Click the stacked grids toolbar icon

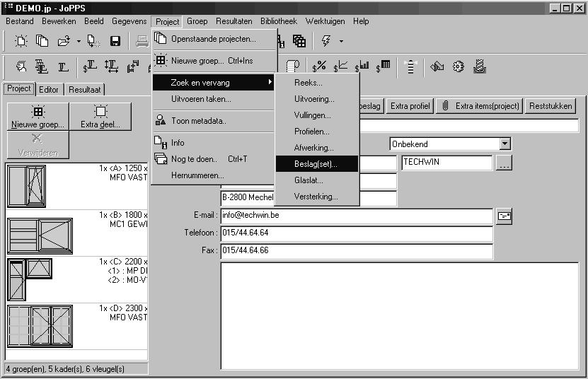(299, 40)
